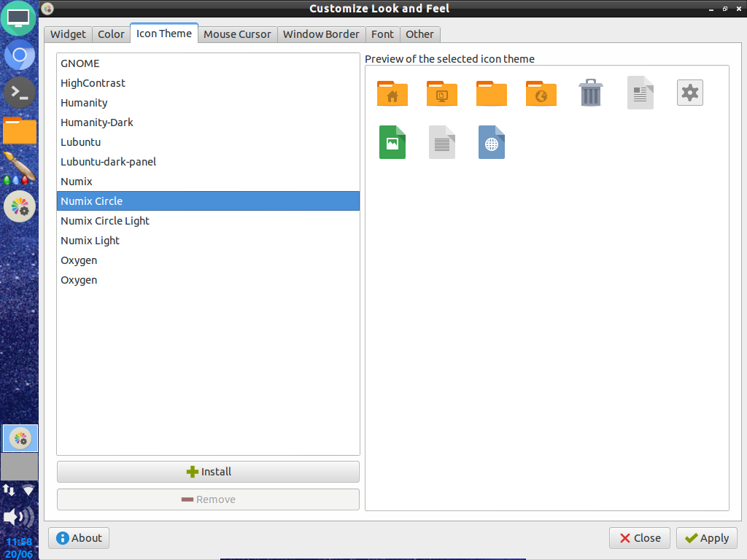This screenshot has width=747, height=560.
Task: Open the Window Border tab
Action: [x=321, y=34]
